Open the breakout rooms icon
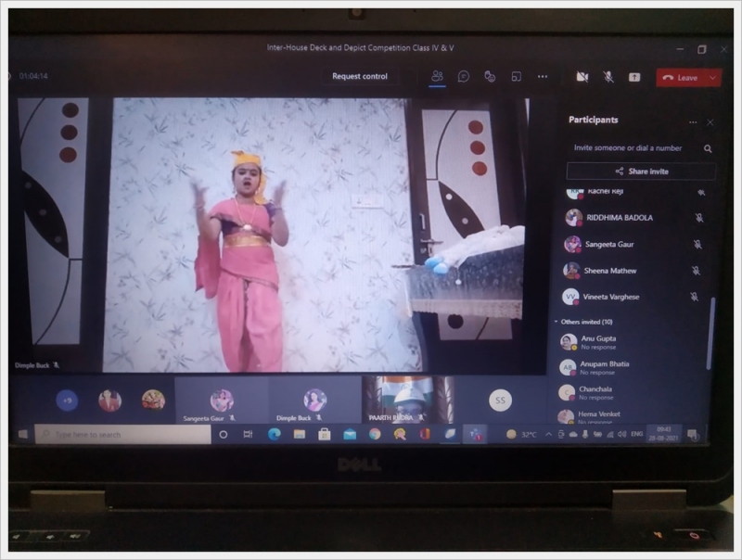The image size is (742, 560). (x=517, y=76)
